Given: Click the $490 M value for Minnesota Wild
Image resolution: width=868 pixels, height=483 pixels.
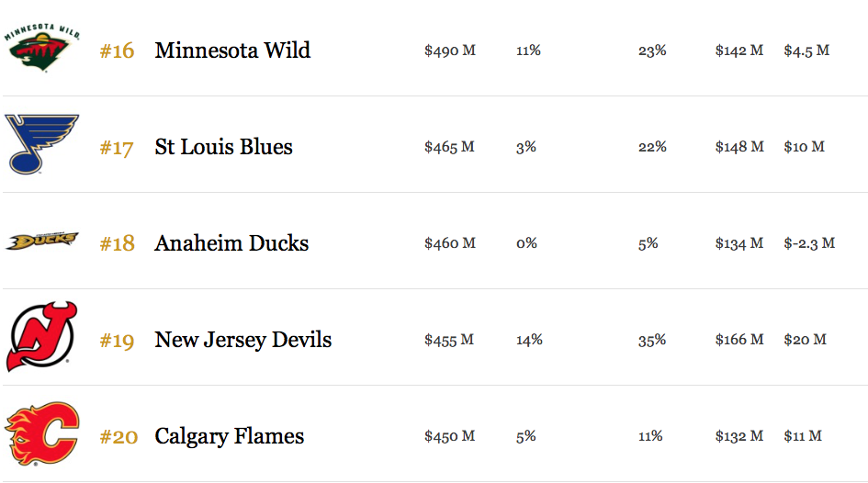Looking at the screenshot, I should (x=450, y=51).
